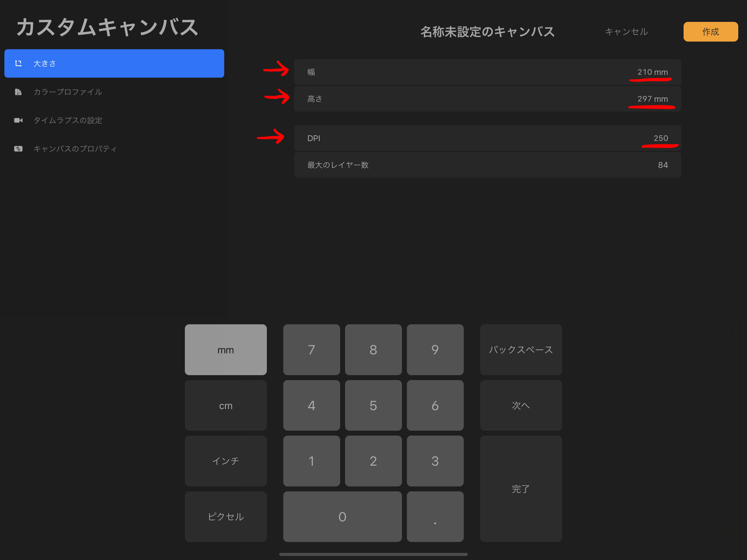747x560 pixels.
Task: Click 最大のレイヤー数 row
Action: point(488,165)
